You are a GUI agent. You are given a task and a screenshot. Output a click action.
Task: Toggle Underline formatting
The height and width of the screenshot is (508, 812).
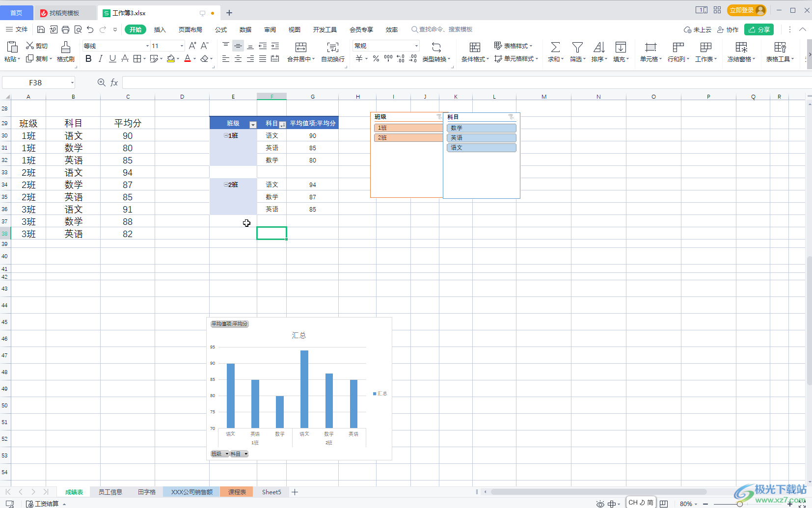tap(112, 59)
